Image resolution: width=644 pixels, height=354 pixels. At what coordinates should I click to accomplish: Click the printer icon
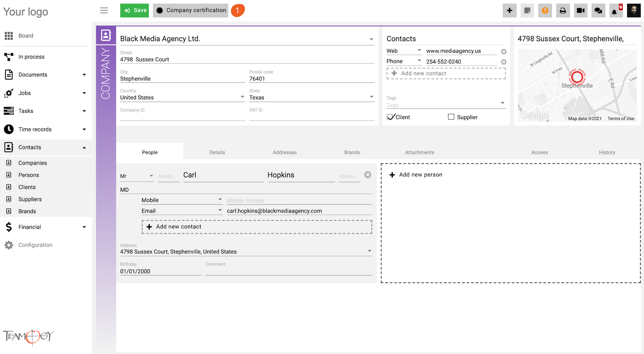563,11
